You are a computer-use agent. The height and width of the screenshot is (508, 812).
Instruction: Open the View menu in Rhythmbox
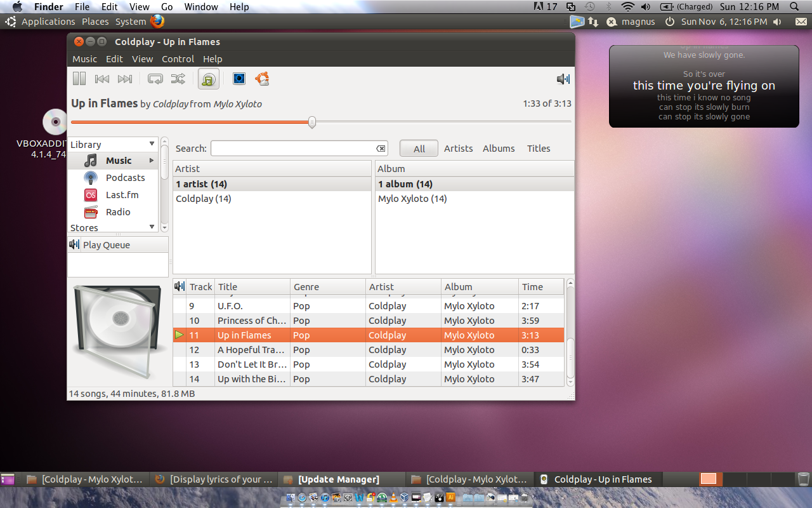tap(142, 58)
